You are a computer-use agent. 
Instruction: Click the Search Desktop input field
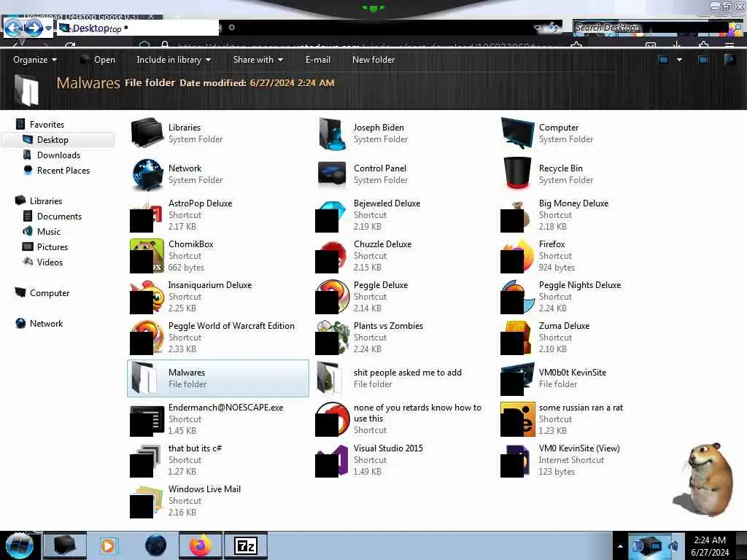click(x=651, y=28)
